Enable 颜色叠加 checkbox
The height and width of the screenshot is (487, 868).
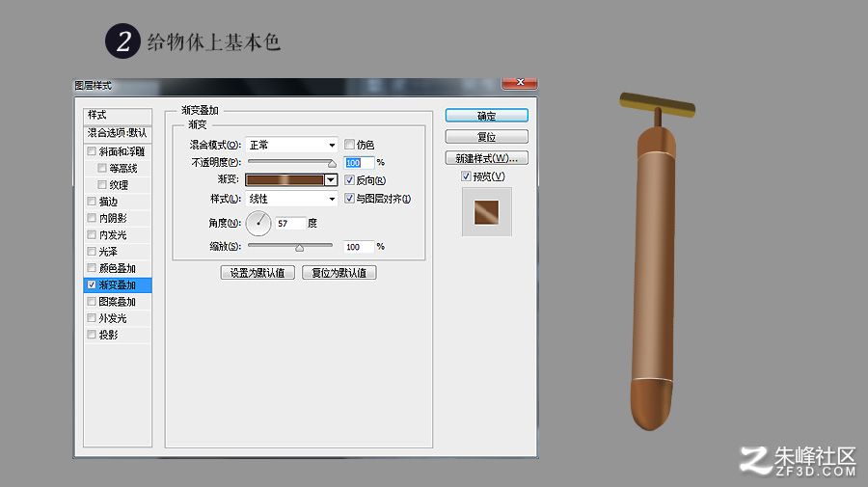point(92,268)
